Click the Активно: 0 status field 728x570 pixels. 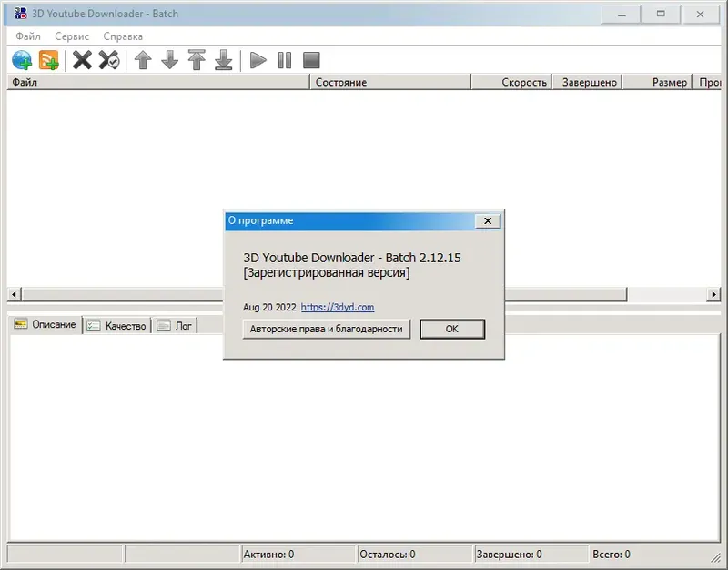(x=298, y=555)
